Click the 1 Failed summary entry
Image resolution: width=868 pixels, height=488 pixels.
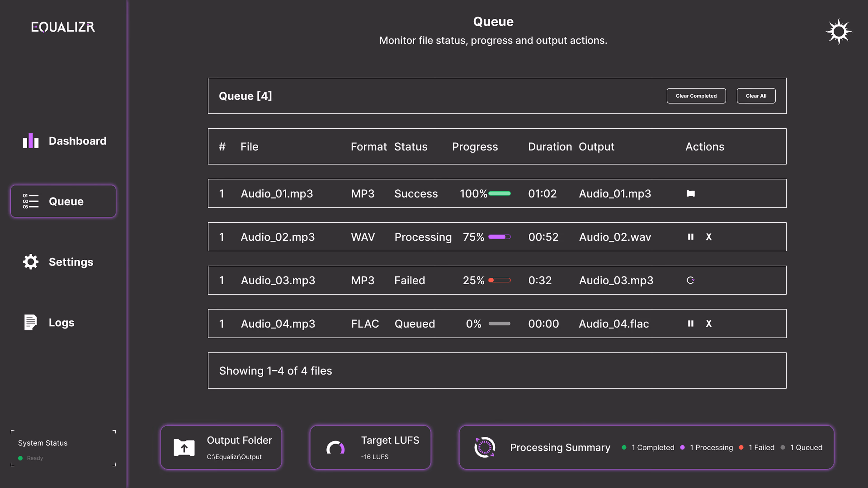click(757, 447)
